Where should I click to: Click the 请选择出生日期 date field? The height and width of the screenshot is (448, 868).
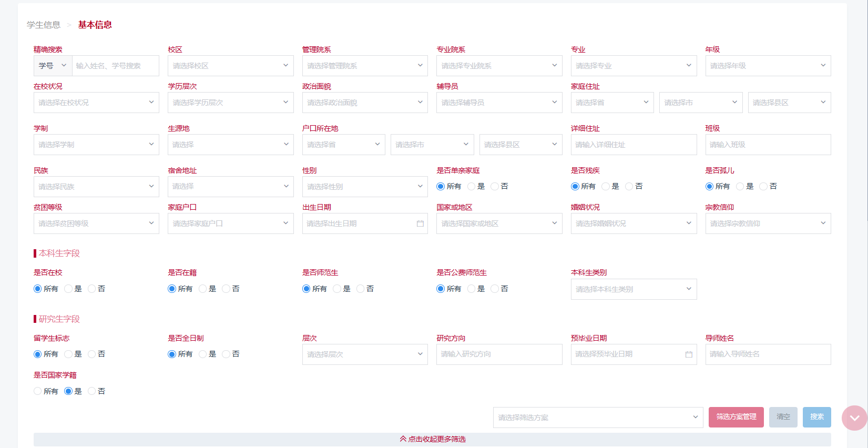pyautogui.click(x=365, y=223)
